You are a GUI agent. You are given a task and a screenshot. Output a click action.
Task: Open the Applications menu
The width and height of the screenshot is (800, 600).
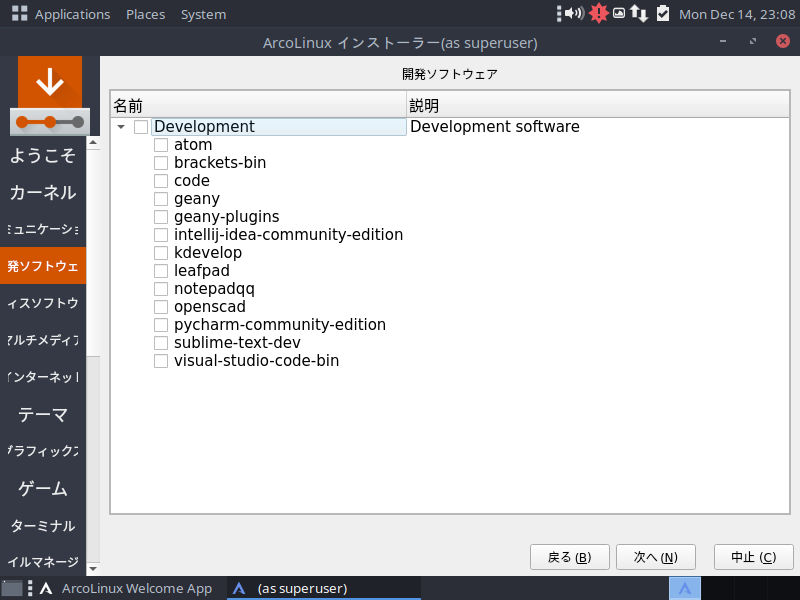point(72,14)
